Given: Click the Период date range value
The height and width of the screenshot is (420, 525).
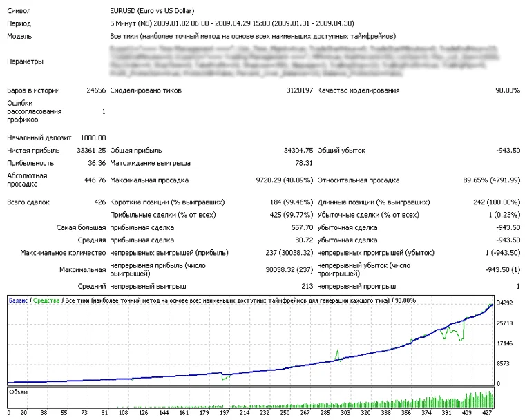Looking at the screenshot, I should 231,23.
